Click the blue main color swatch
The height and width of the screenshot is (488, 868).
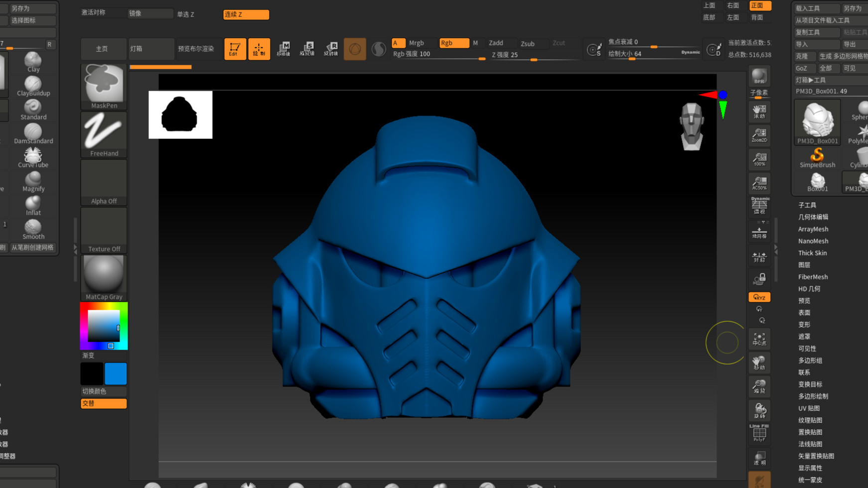click(x=116, y=374)
